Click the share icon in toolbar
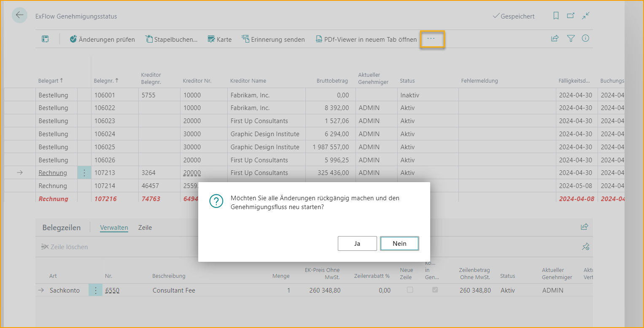This screenshot has height=328, width=644. (x=555, y=38)
